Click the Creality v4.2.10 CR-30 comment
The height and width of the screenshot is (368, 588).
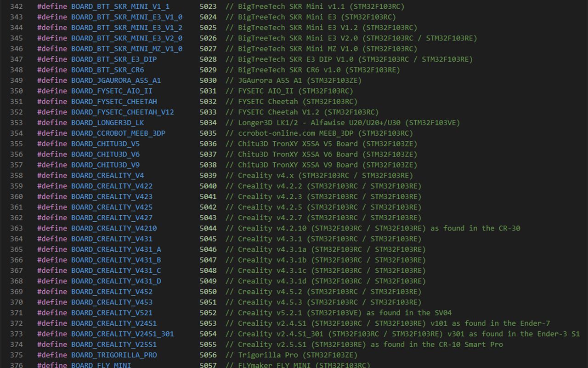point(373,229)
